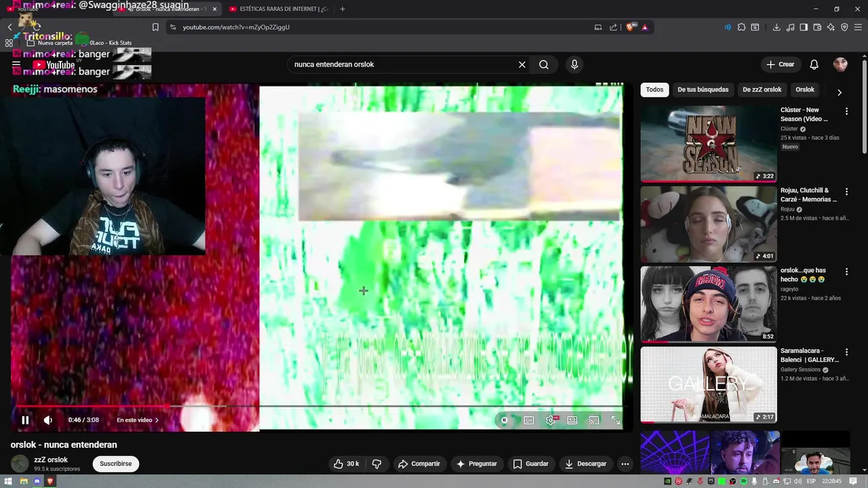Dislike the video thumbs-down
This screenshot has width=868, height=488.
pos(377,464)
